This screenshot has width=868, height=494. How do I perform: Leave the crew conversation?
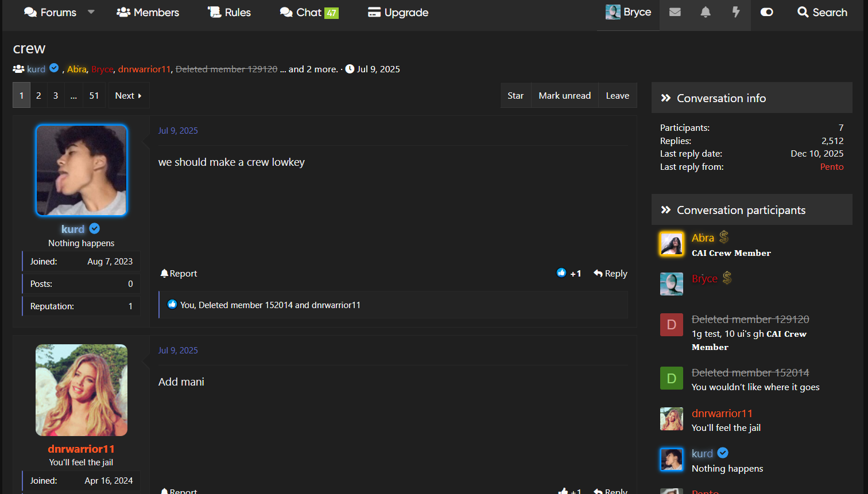(617, 96)
